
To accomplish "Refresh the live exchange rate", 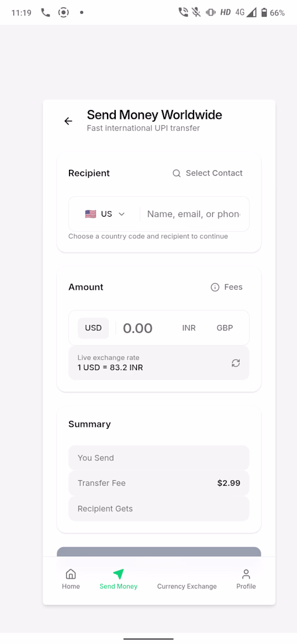I will point(236,363).
